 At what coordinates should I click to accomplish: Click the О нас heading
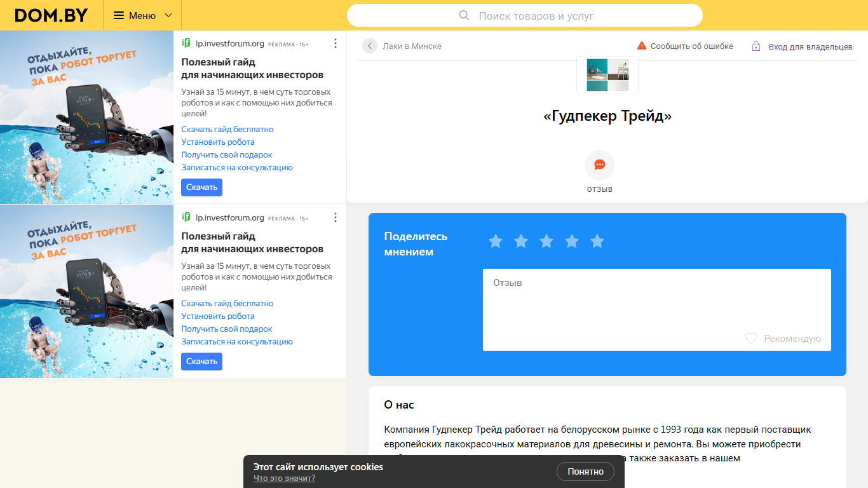[x=399, y=405]
